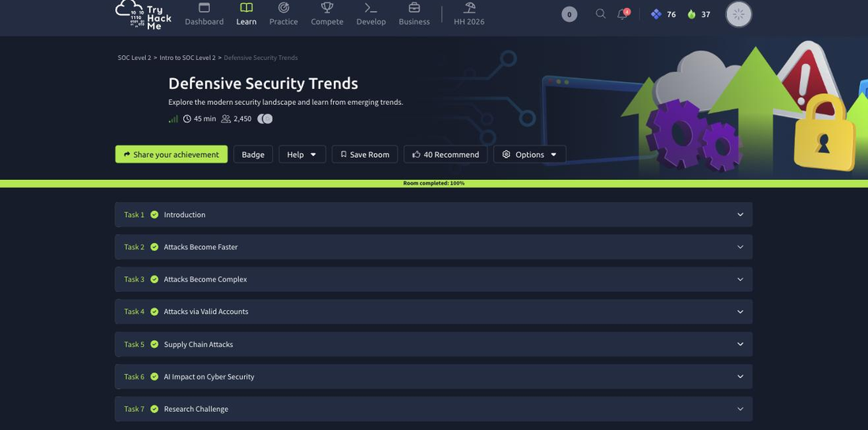Open the Compete nav item
This screenshot has width=868, height=430.
tap(327, 14)
